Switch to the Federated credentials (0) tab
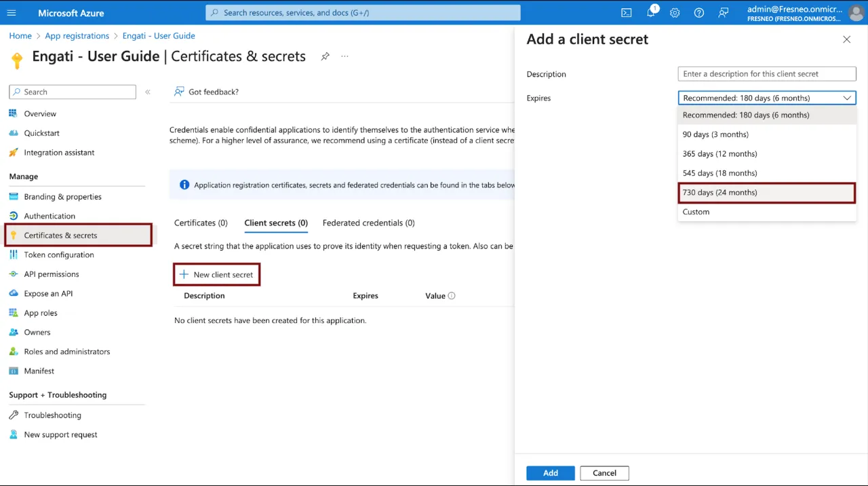The image size is (868, 486). point(369,223)
